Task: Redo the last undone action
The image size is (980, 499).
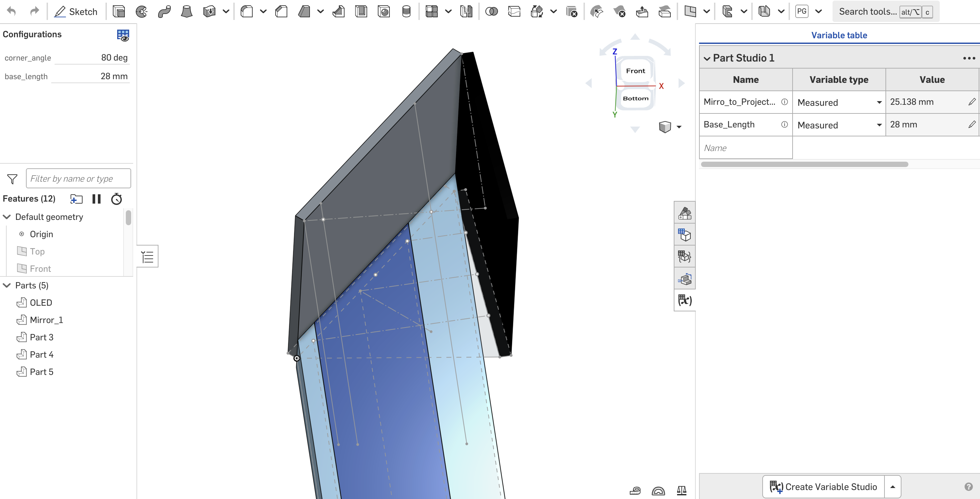Action: pyautogui.click(x=35, y=11)
